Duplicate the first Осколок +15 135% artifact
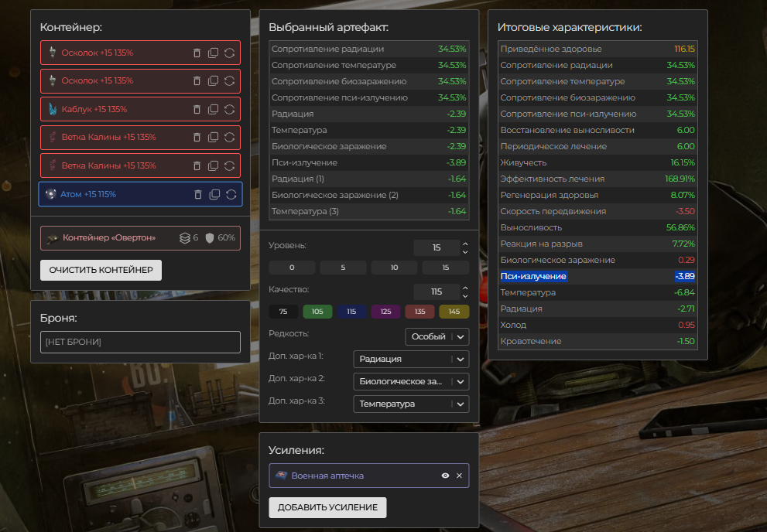Image resolution: width=767 pixels, height=532 pixels. pos(214,53)
